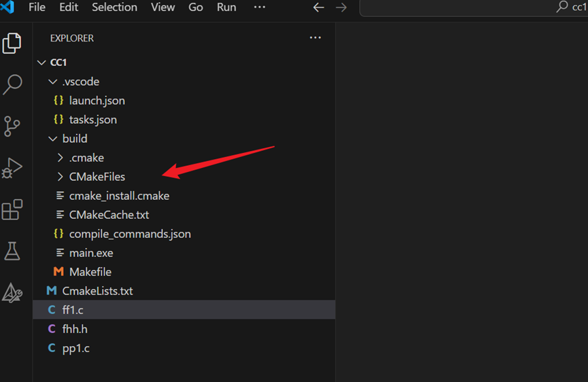The width and height of the screenshot is (588, 382).
Task: Open the File menu
Action: pos(37,7)
